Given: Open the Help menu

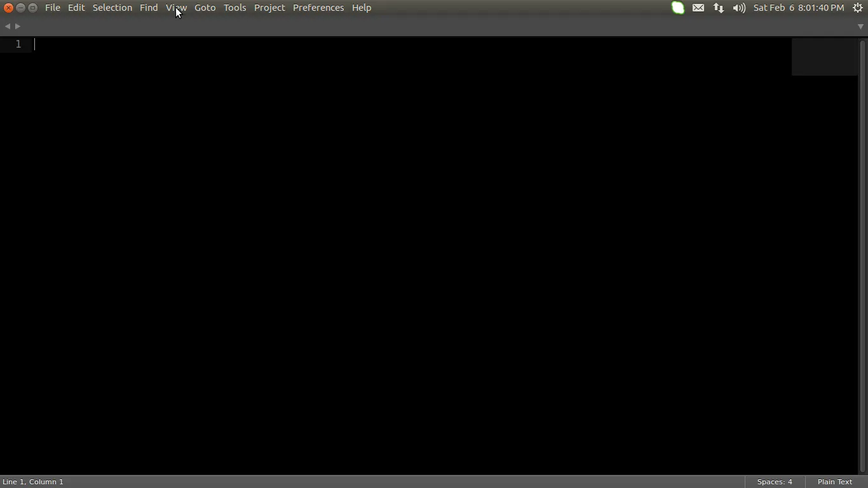Looking at the screenshot, I should coord(362,8).
